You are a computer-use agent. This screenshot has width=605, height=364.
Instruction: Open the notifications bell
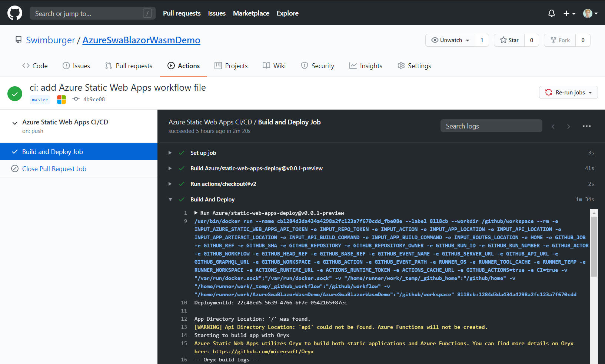coord(552,13)
